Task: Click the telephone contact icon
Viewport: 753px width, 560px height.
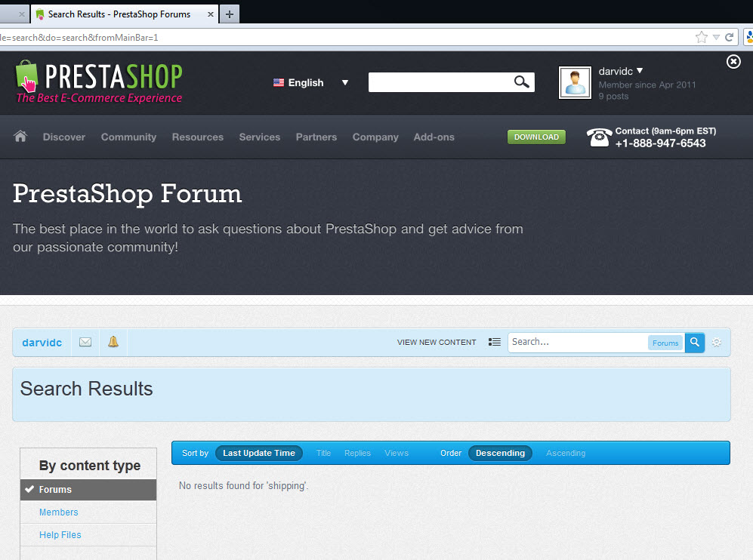Action: [x=599, y=137]
